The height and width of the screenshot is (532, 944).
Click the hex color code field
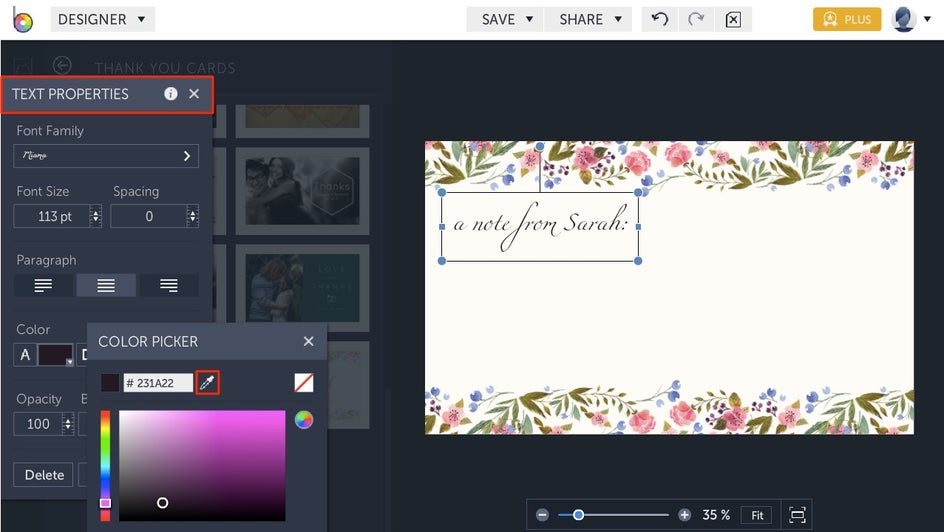pos(158,383)
